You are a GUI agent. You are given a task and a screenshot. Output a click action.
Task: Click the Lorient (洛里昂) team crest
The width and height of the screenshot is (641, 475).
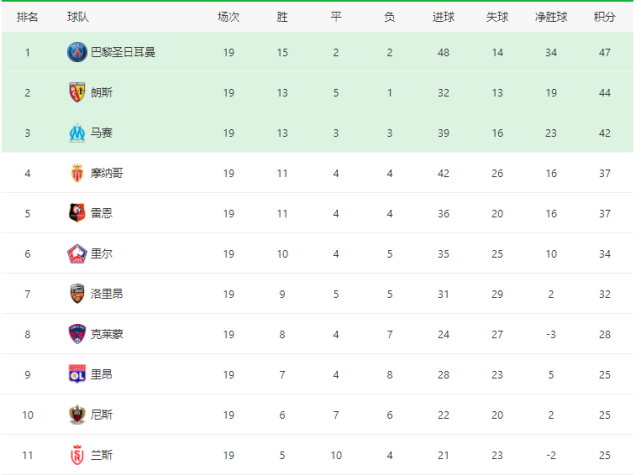77,294
